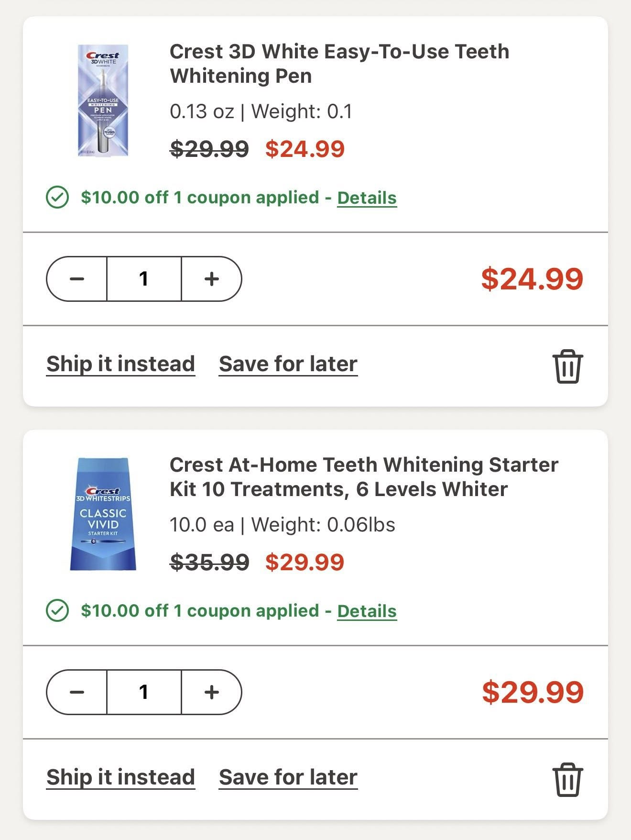Open coupon Details for the starter kit

(367, 611)
